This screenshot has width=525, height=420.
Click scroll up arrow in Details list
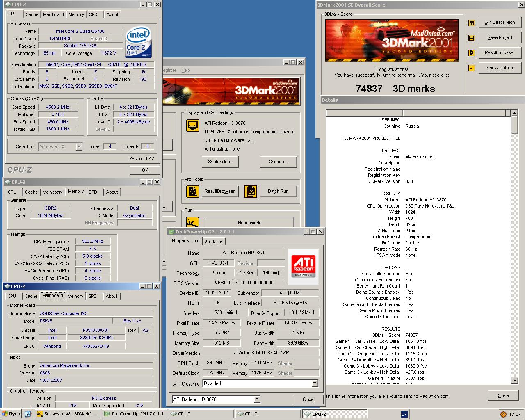coord(515,113)
